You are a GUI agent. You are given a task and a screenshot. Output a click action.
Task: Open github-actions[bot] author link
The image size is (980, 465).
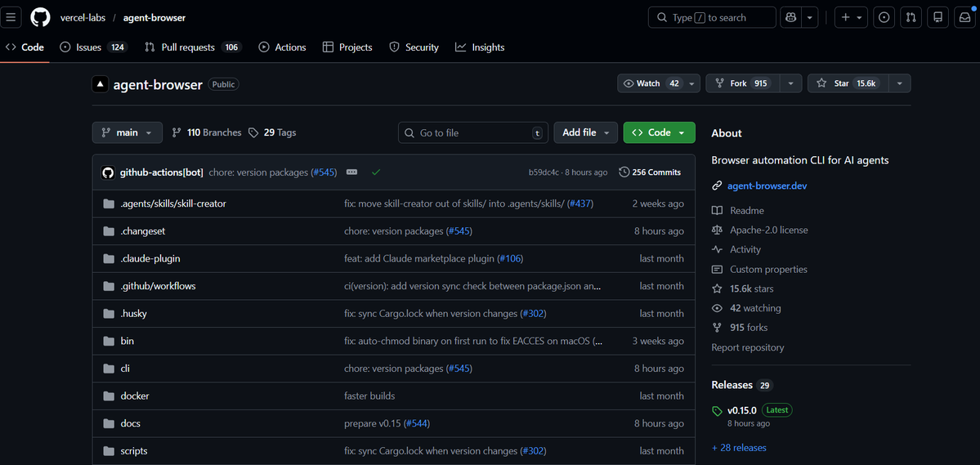click(161, 172)
